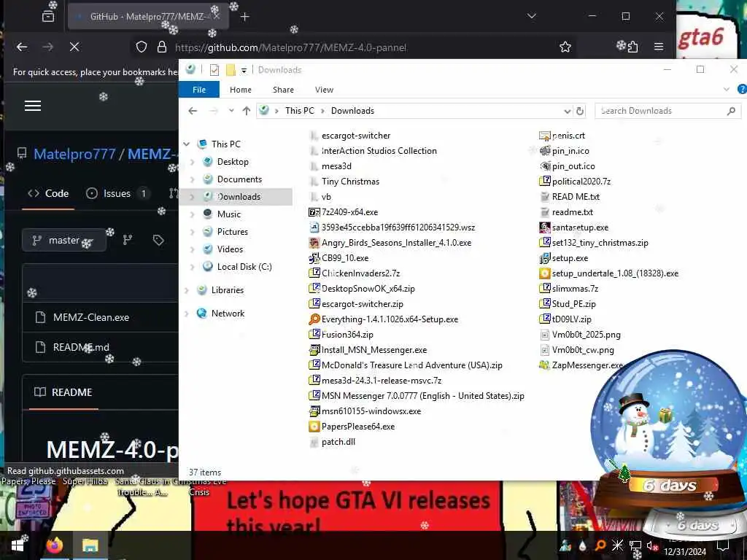Go back in the Firefox browser

22,47
